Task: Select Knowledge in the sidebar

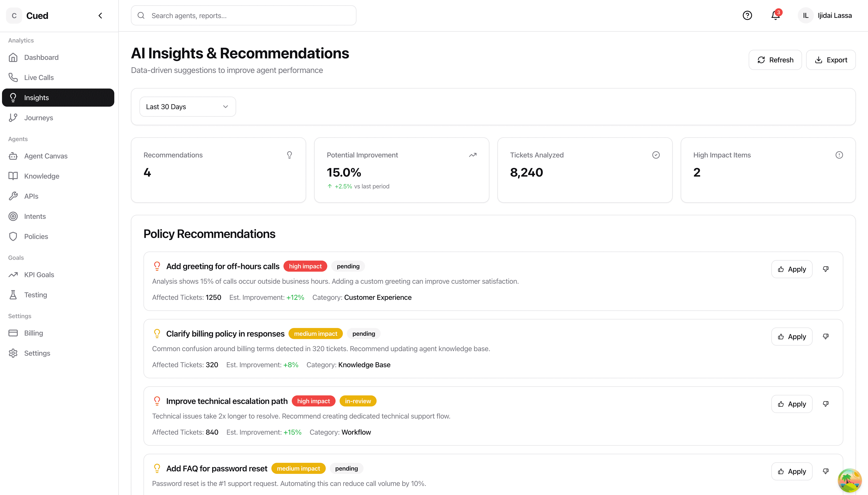Action: 42,176
